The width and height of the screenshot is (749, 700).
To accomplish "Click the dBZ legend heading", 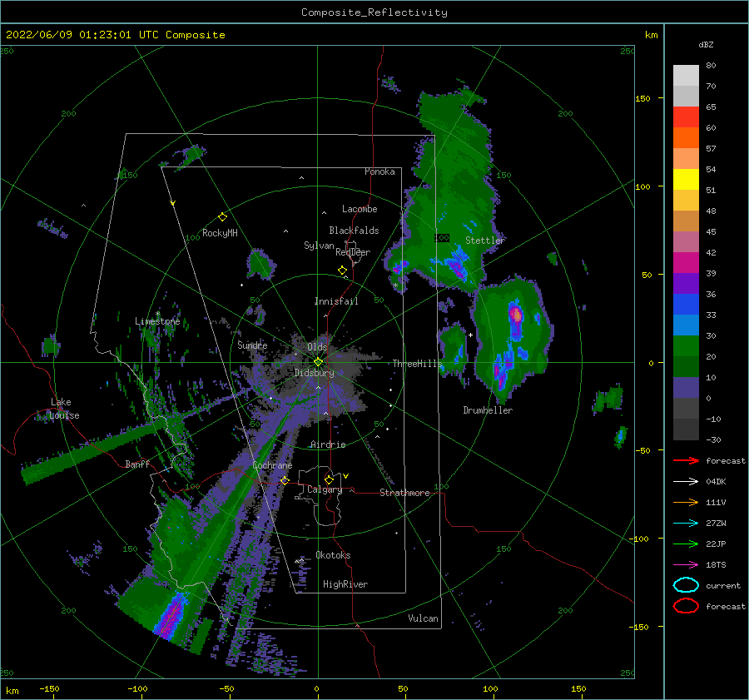I will 706,44.
